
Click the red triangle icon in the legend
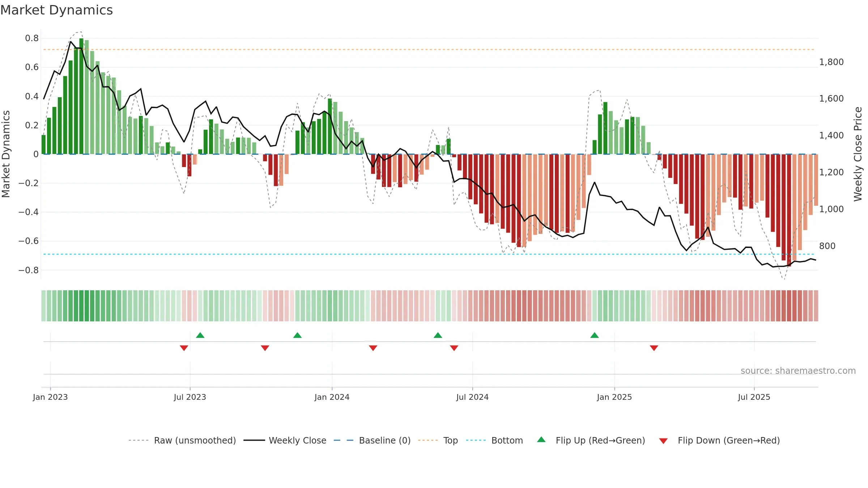tap(663, 441)
